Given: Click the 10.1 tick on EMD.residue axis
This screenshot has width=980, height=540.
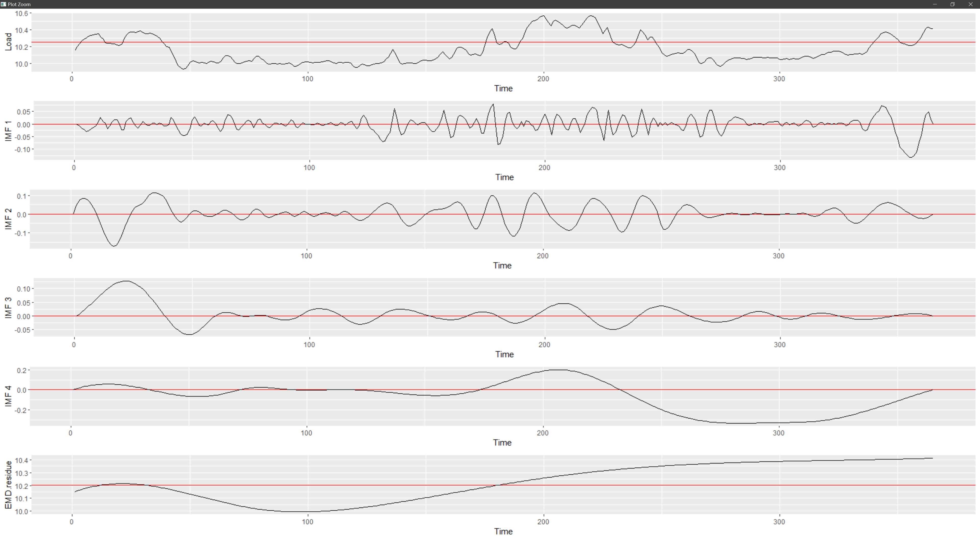Looking at the screenshot, I should point(21,499).
